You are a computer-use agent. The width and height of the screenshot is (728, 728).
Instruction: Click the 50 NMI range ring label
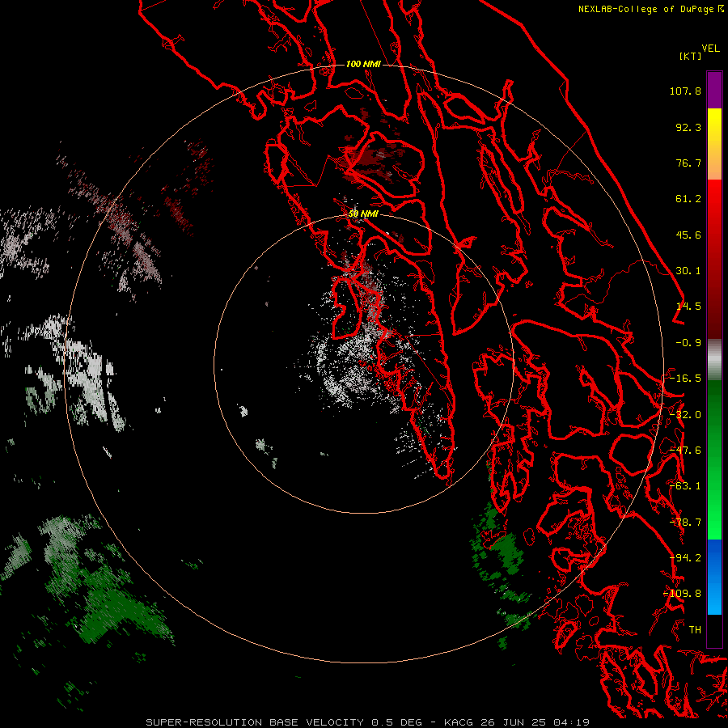point(363,214)
